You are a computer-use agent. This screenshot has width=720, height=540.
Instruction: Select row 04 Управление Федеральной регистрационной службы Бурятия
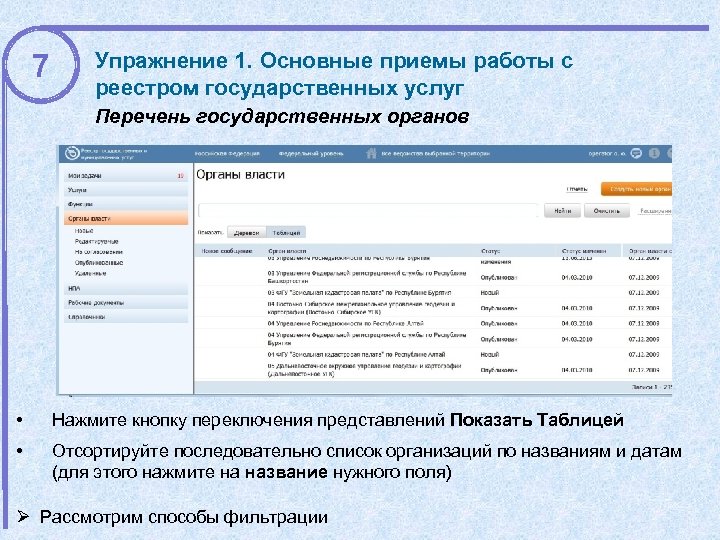(434, 339)
